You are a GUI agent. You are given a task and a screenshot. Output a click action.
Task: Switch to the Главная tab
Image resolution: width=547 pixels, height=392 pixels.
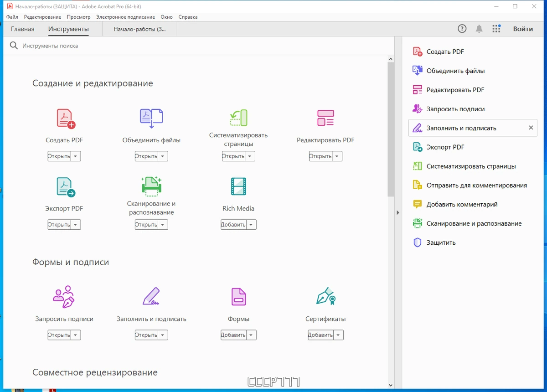click(x=23, y=29)
